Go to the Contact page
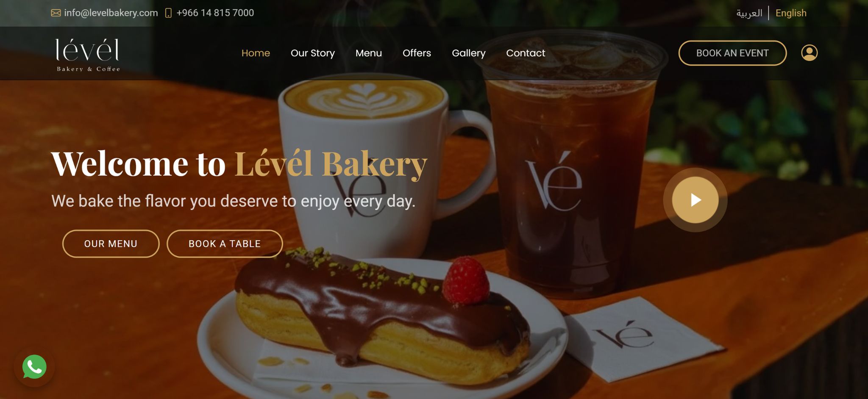Screen dimensions: 868x399 (526, 53)
